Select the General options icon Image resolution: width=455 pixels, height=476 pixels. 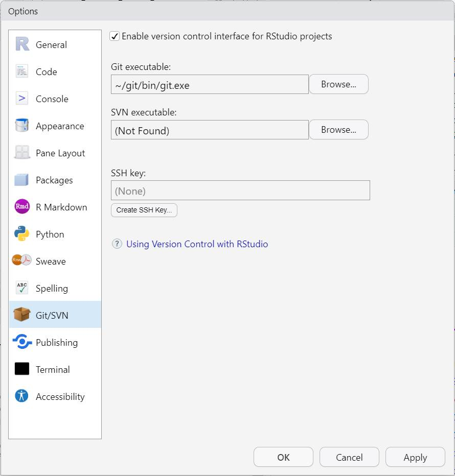pyautogui.click(x=21, y=44)
